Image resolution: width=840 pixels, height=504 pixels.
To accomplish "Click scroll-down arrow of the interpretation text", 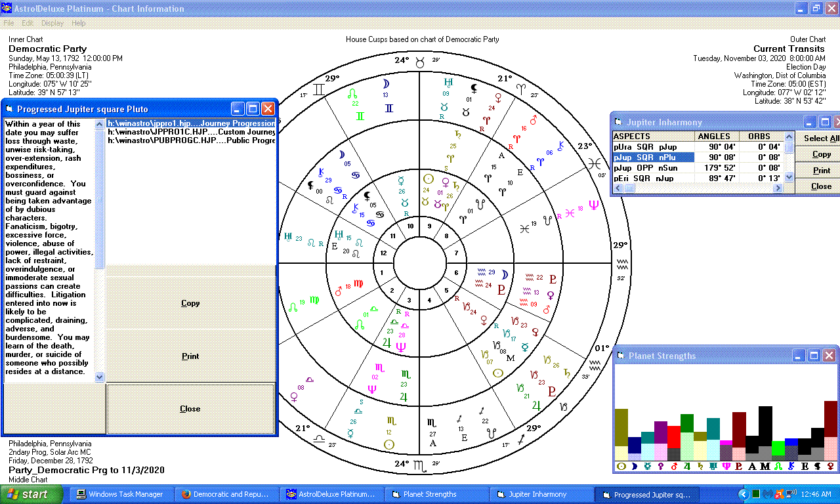I will coord(100,377).
